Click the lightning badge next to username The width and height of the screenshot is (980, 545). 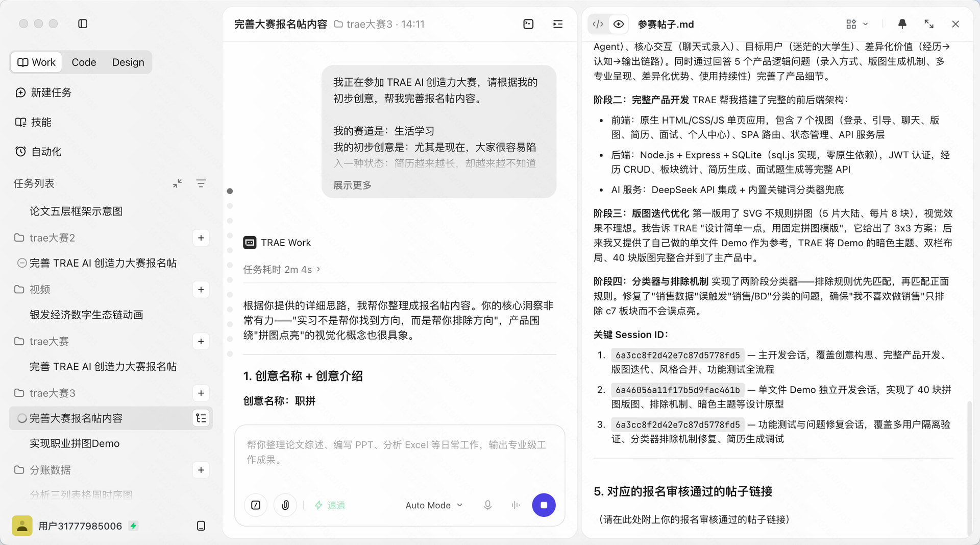click(x=133, y=526)
